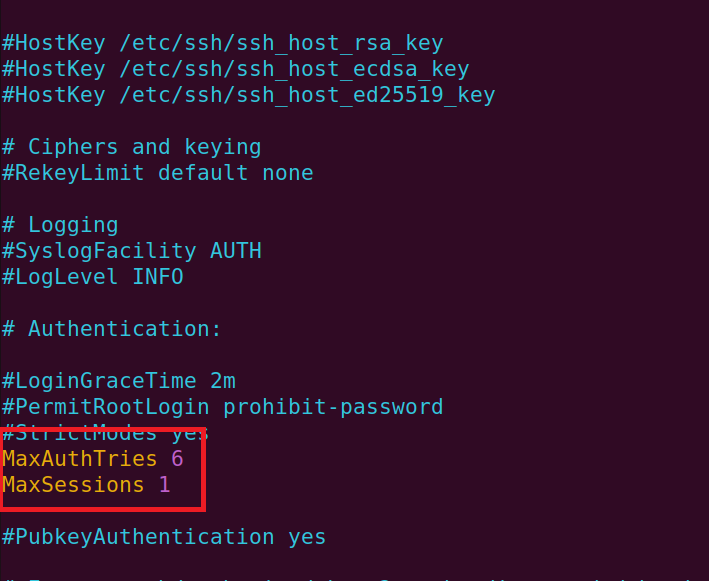Click the 'Ciphers and keying' comment
The height and width of the screenshot is (581, 709).
(144, 147)
